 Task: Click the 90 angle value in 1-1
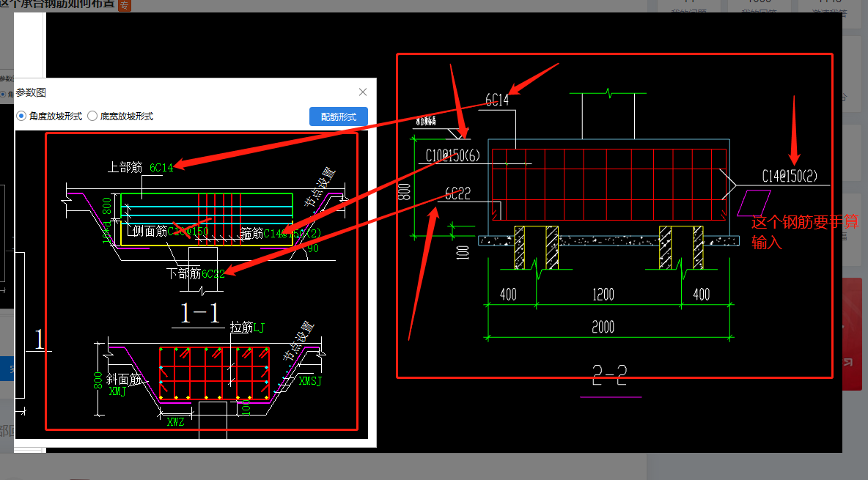coord(313,248)
